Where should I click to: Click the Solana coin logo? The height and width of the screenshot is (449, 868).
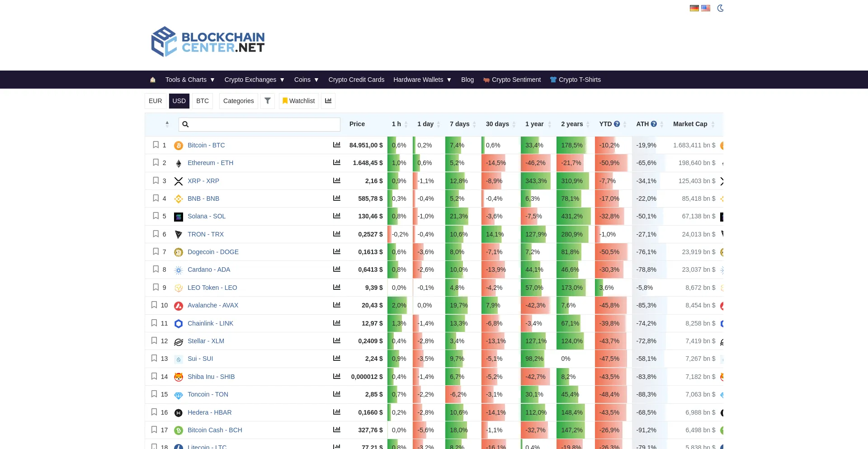point(179,216)
